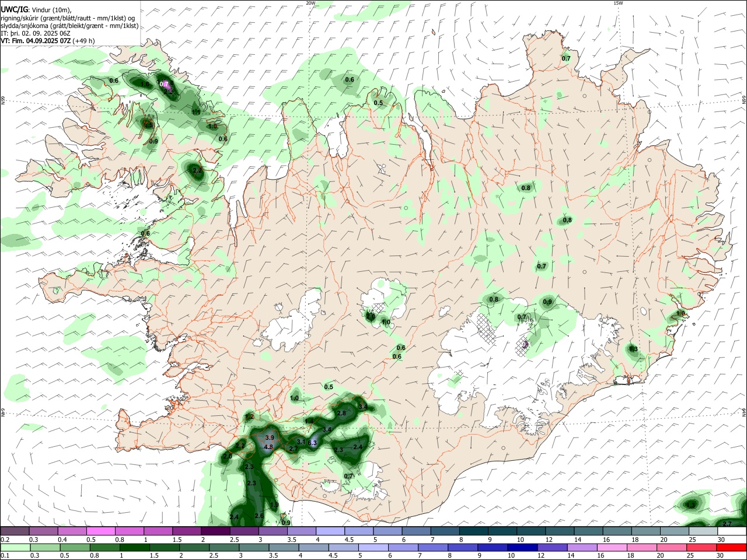Pick the darkest purple 2–2.5 swatch, upper scale
Viewport: 747px width, 560px height.
(x=215, y=531)
